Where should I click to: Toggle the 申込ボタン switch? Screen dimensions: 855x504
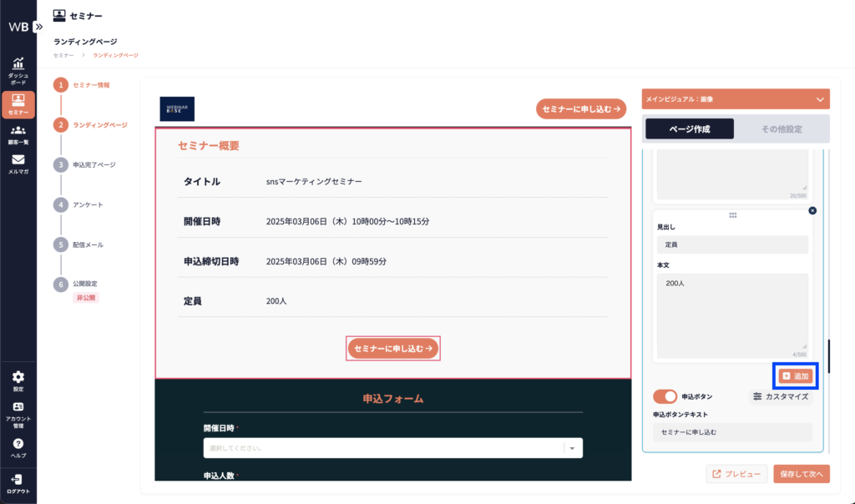tap(665, 396)
